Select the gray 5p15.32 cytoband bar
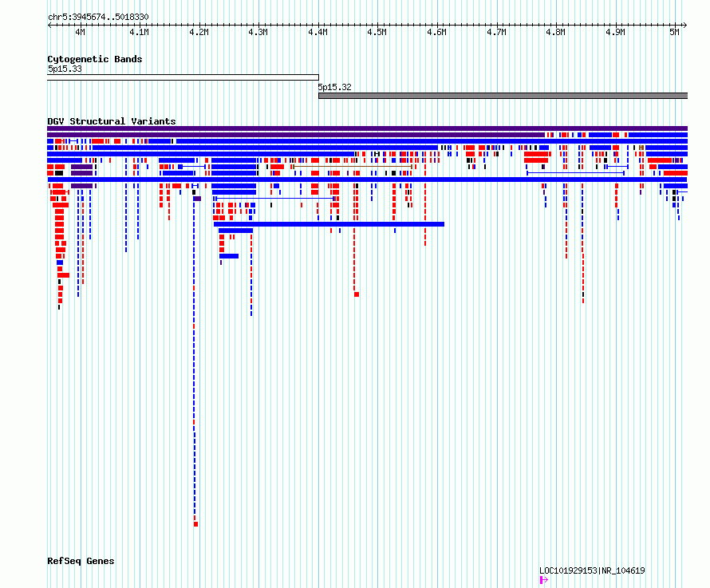The image size is (710, 588). 503,96
